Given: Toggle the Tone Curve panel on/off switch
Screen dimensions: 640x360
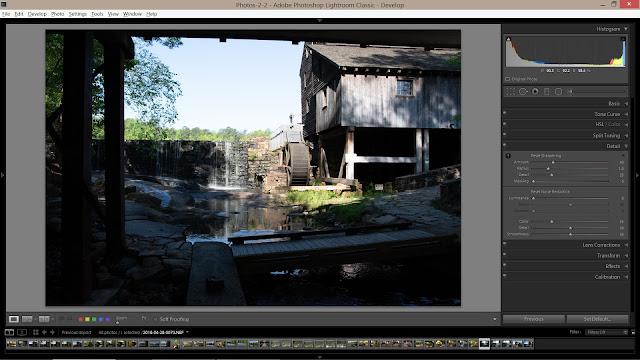Looking at the screenshot, I should (x=505, y=113).
